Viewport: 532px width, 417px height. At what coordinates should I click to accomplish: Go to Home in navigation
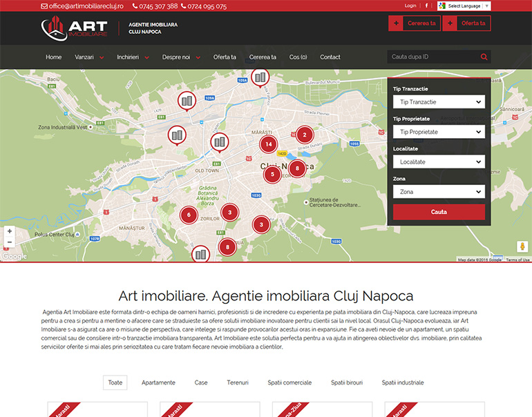(54, 57)
